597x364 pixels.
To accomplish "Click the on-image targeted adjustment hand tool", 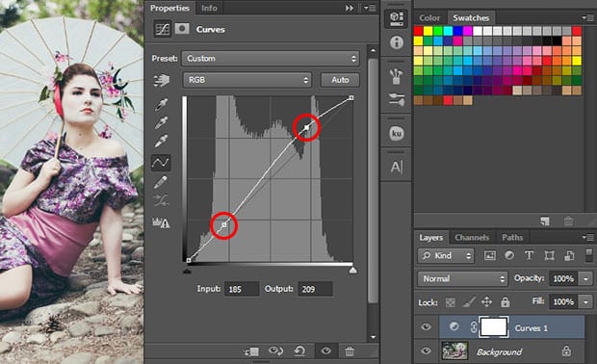I will click(x=162, y=80).
